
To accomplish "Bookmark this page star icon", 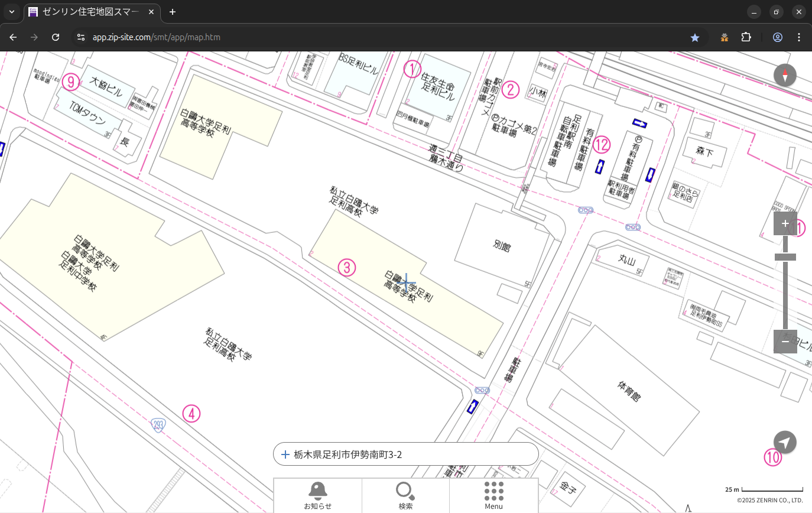I will 695,37.
